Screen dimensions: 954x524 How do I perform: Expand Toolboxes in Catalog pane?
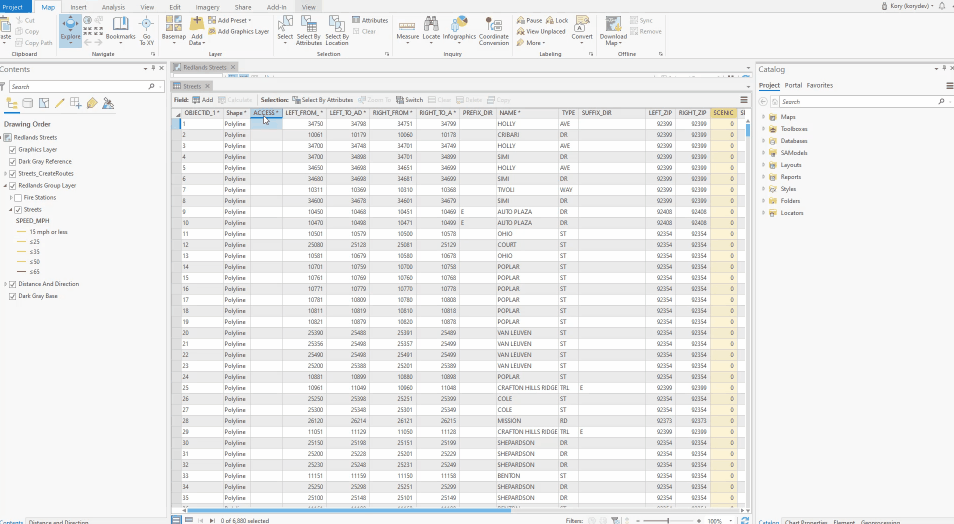(x=764, y=129)
